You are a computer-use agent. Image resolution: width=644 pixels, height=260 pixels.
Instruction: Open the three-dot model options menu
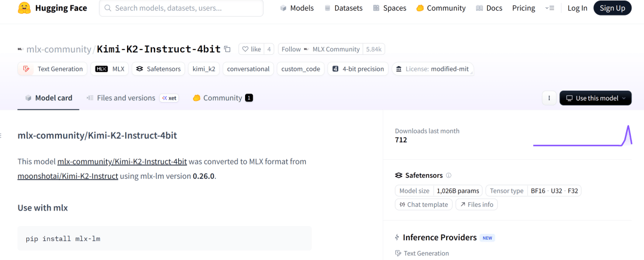[549, 98]
